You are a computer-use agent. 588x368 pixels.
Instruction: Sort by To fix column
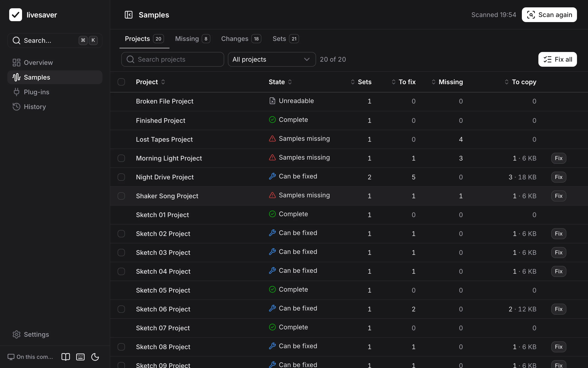[x=404, y=82]
